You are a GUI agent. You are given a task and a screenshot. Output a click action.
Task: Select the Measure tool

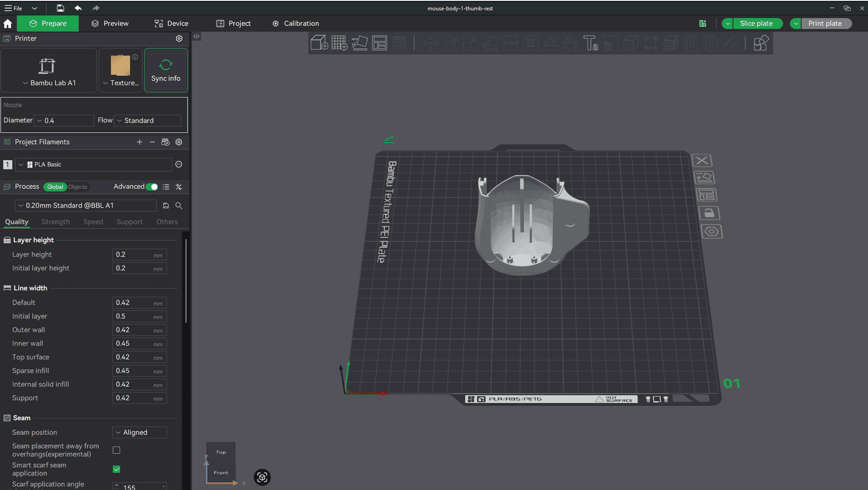730,43
